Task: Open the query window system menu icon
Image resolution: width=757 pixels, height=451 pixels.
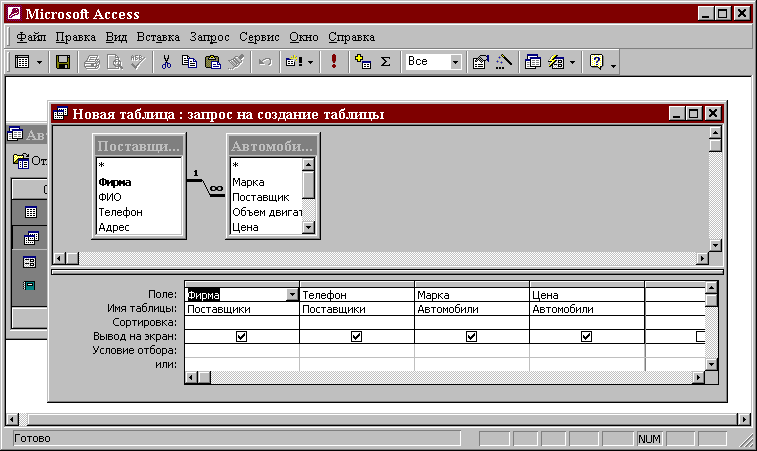Action: 60,114
